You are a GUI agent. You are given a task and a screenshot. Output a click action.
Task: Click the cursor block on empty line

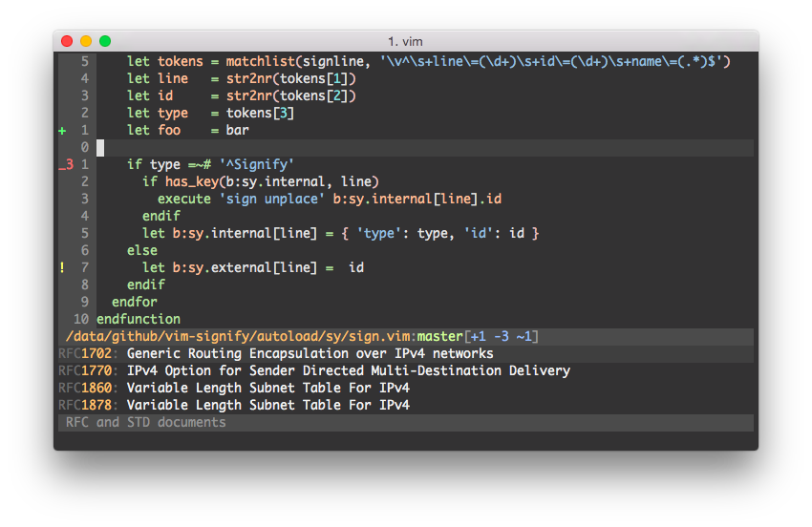pyautogui.click(x=100, y=148)
